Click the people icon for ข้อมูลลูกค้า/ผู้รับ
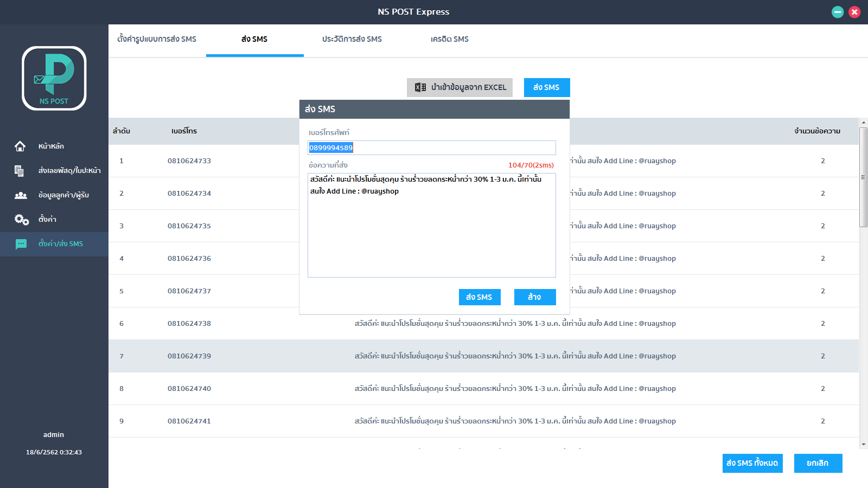 [x=21, y=195]
